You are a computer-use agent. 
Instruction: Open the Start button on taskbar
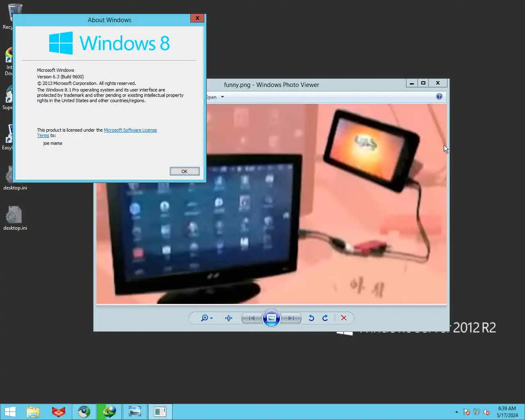coord(10,412)
